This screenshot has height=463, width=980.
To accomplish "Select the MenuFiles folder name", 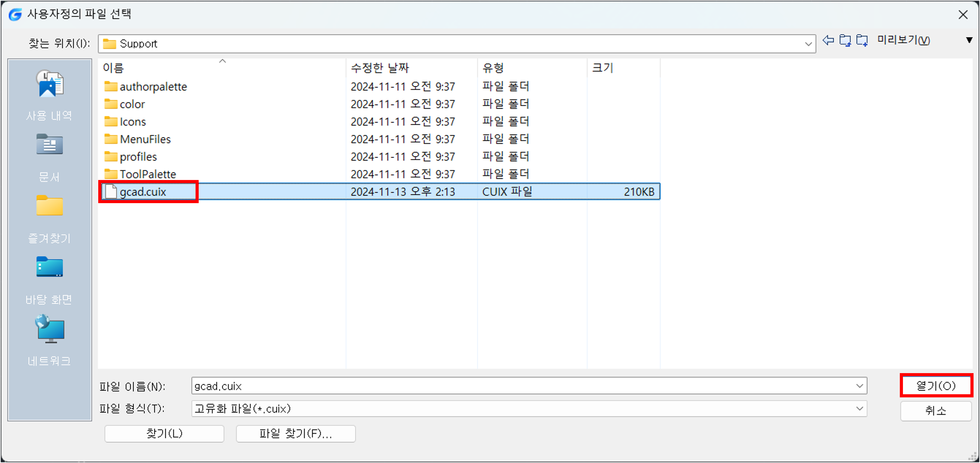I will [145, 139].
